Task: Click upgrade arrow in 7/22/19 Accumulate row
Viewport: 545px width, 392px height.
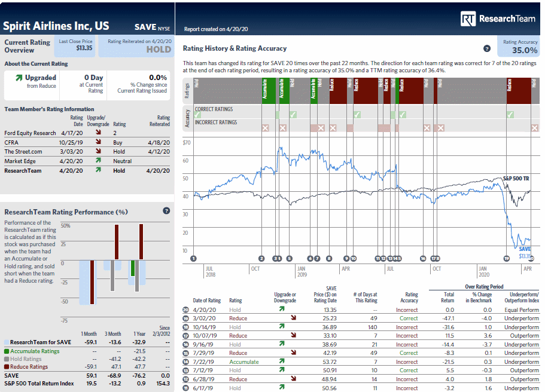Action: click(282, 361)
